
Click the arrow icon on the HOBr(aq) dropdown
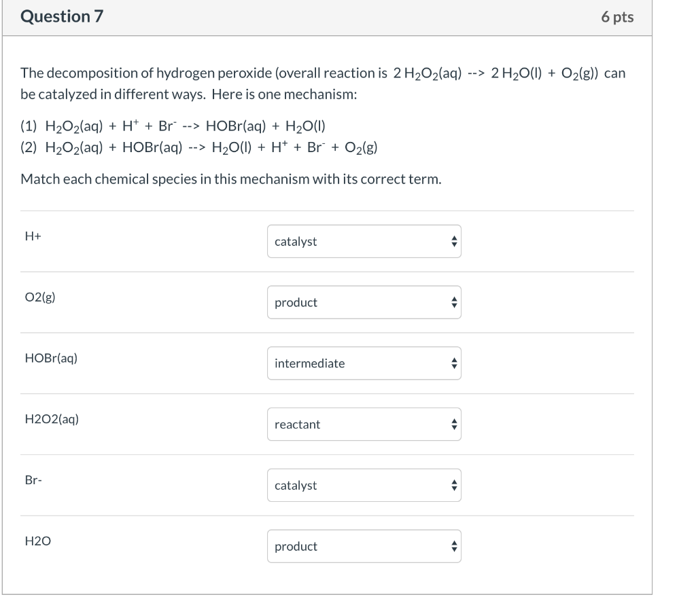coord(453,363)
